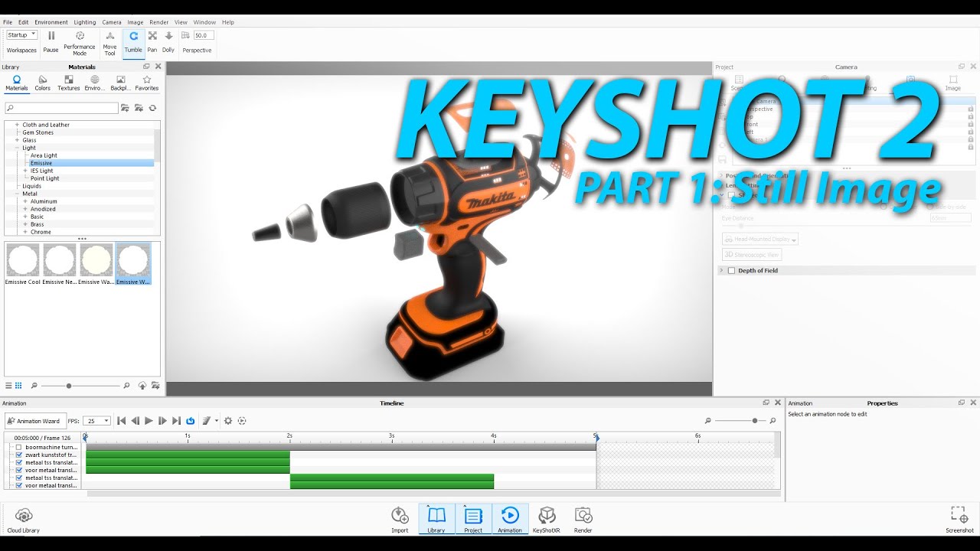Expand the Depth of Field section
Image resolution: width=980 pixels, height=551 pixels.
click(x=721, y=271)
